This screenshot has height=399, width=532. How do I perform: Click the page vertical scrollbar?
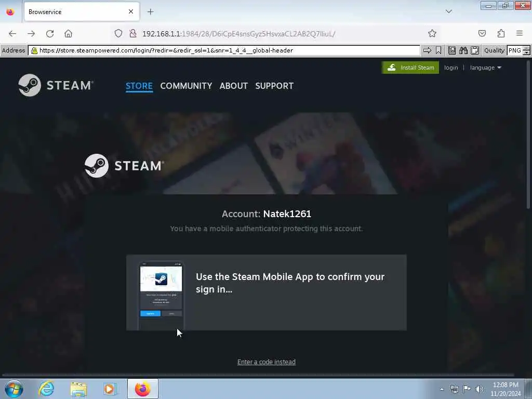[x=528, y=135]
